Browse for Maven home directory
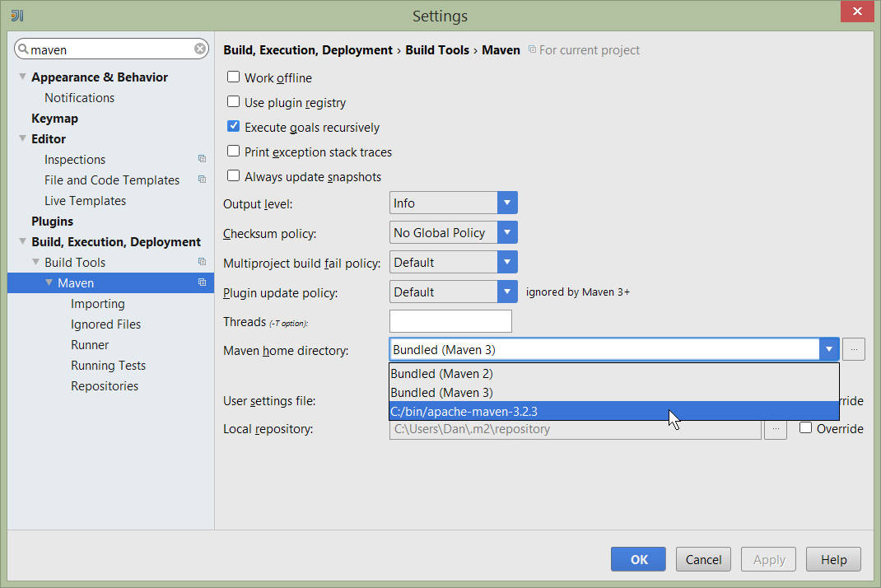This screenshot has height=588, width=881. pyautogui.click(x=854, y=349)
